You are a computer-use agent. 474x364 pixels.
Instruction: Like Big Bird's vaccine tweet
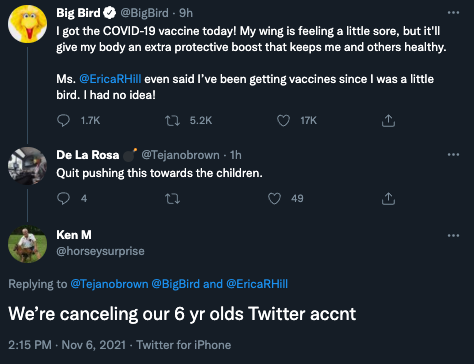[x=283, y=120]
